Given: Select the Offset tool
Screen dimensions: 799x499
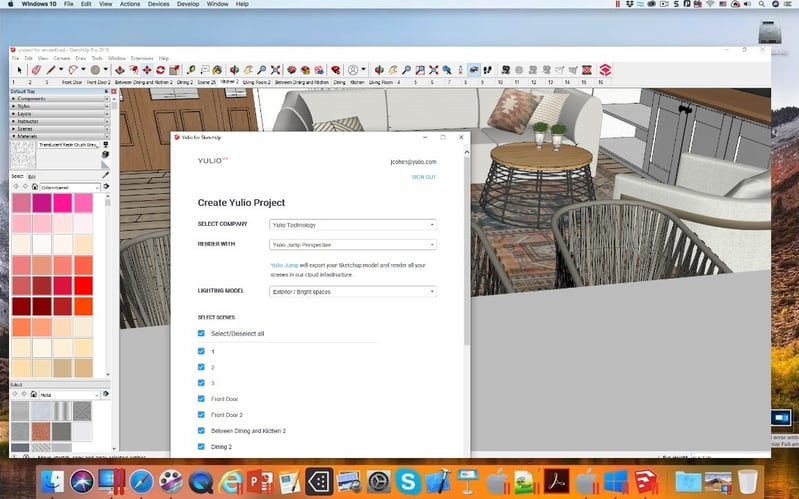Looking at the screenshot, I should point(134,70).
